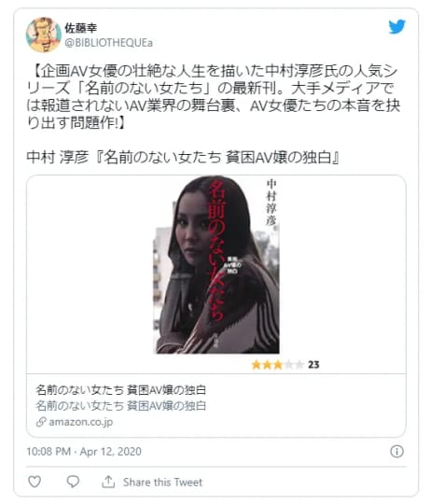Click the 中村 淳彦 book title line
The height and width of the screenshot is (504, 430).
tap(183, 158)
